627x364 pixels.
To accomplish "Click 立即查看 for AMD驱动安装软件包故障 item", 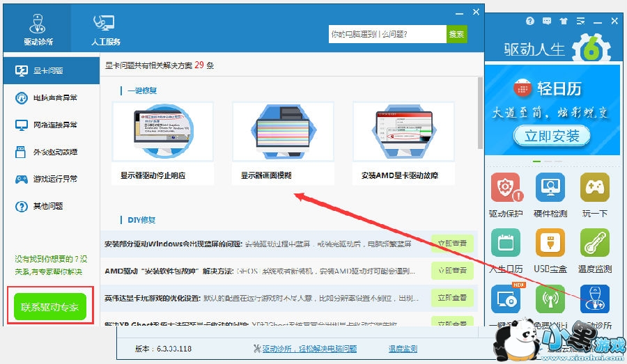I will tap(452, 271).
